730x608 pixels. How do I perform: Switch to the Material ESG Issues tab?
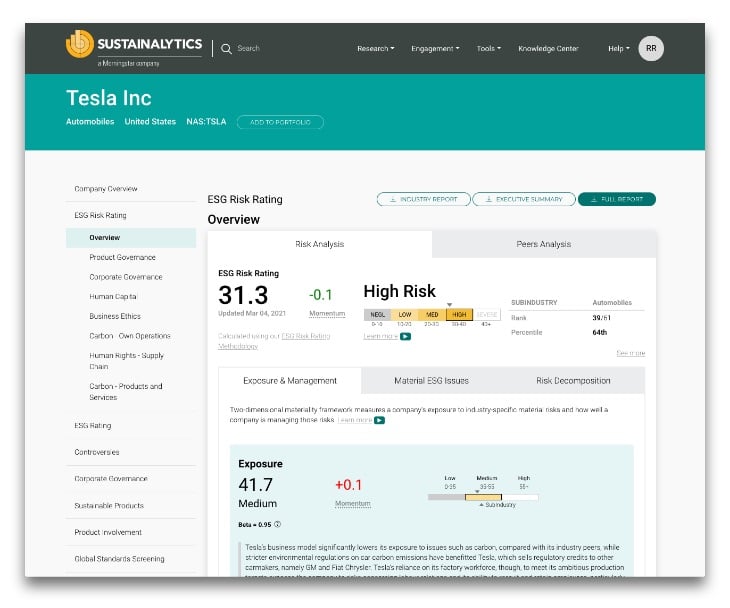point(432,381)
